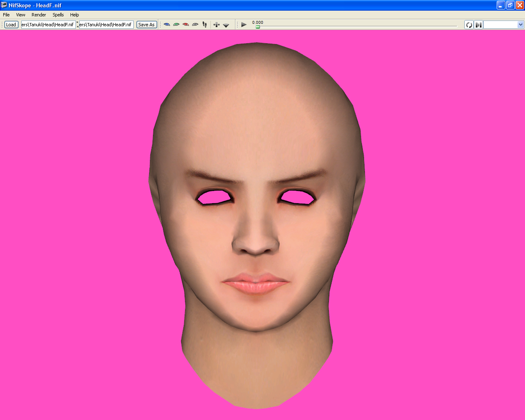Click the small arrows between file paths

coord(78,25)
